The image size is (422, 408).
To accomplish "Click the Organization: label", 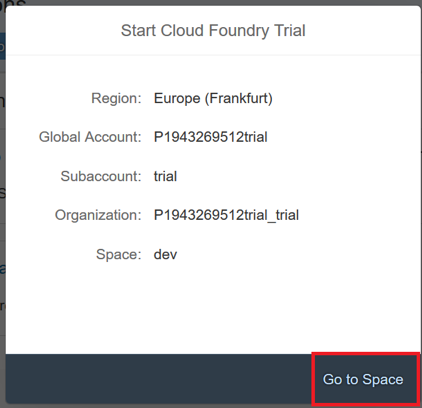I will (x=98, y=215).
